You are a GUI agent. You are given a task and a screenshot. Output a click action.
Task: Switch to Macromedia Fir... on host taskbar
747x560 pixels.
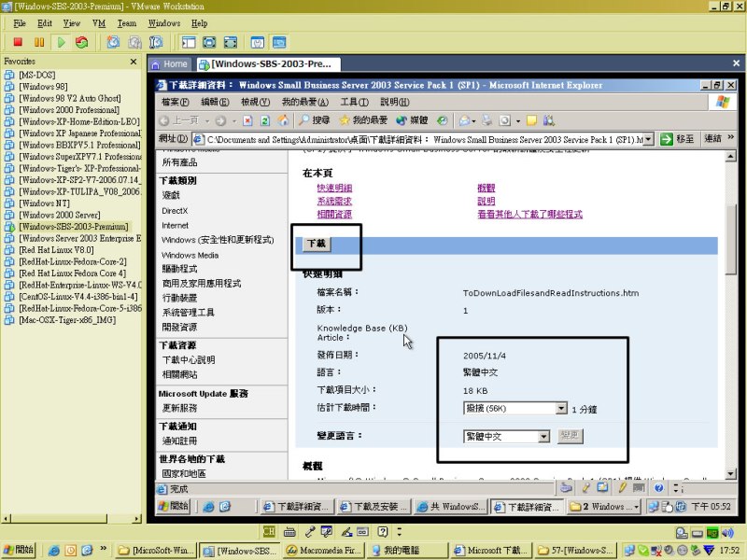pos(324,550)
